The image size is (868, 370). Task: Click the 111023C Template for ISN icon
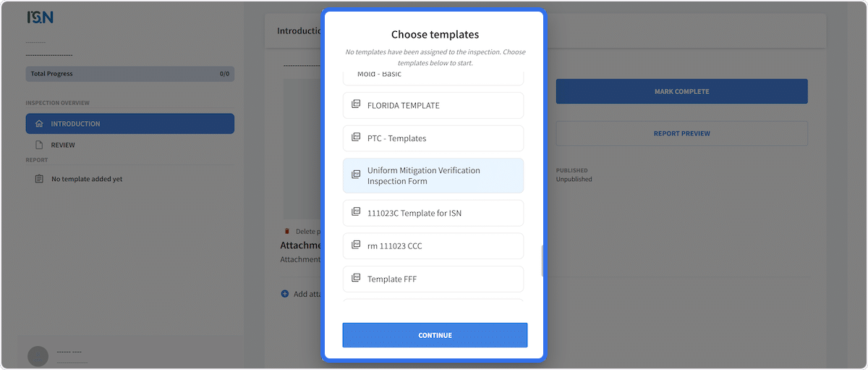click(x=356, y=212)
